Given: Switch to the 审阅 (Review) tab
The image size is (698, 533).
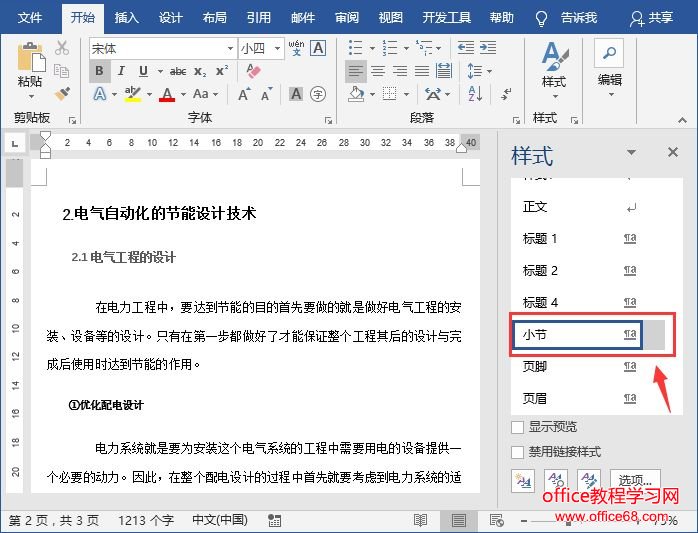Looking at the screenshot, I should (x=347, y=17).
